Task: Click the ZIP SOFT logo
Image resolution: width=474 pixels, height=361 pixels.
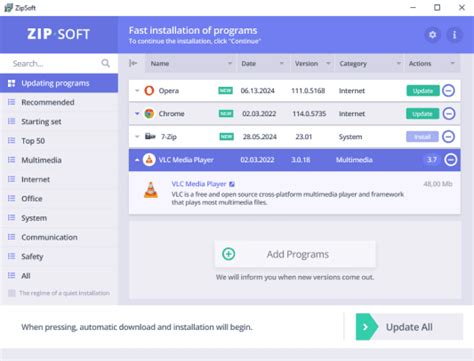Action: click(59, 34)
